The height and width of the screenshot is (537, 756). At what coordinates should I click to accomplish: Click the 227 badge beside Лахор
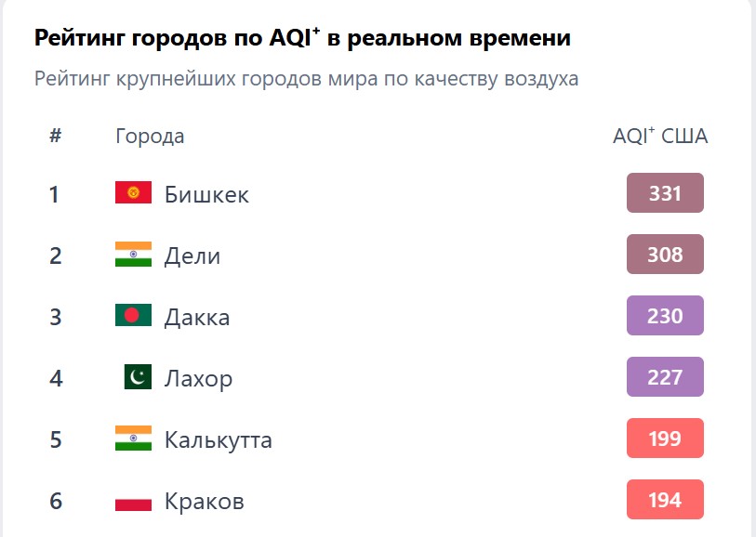[664, 377]
